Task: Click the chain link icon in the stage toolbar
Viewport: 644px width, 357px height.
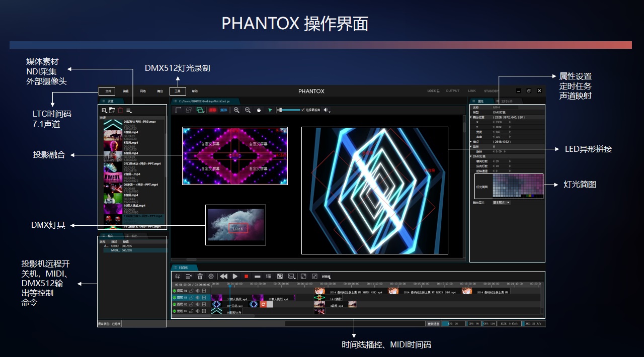Action: [x=189, y=110]
